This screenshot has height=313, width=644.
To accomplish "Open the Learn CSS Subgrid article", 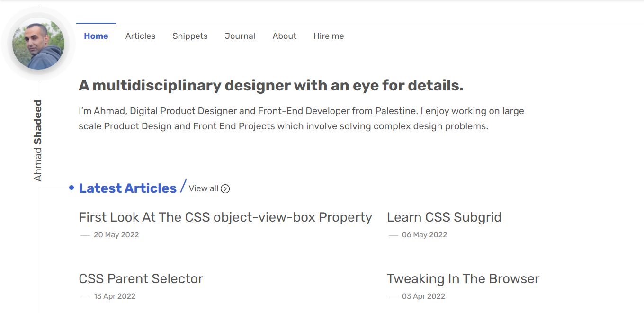I will click(x=444, y=217).
